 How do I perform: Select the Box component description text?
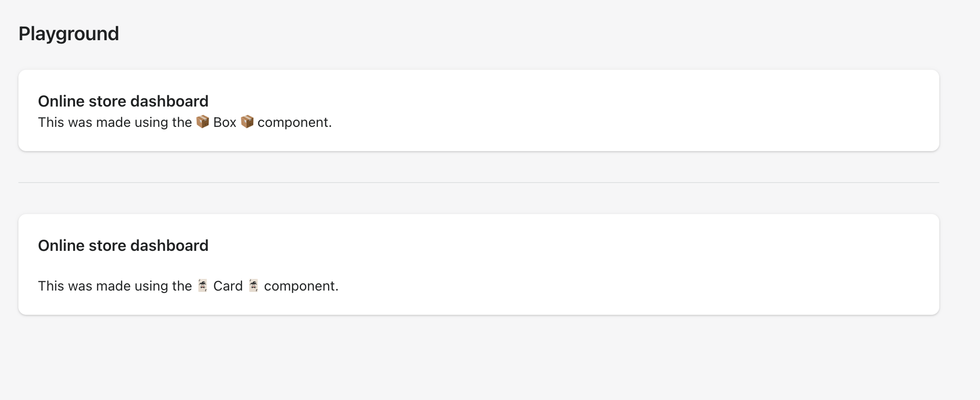click(185, 122)
